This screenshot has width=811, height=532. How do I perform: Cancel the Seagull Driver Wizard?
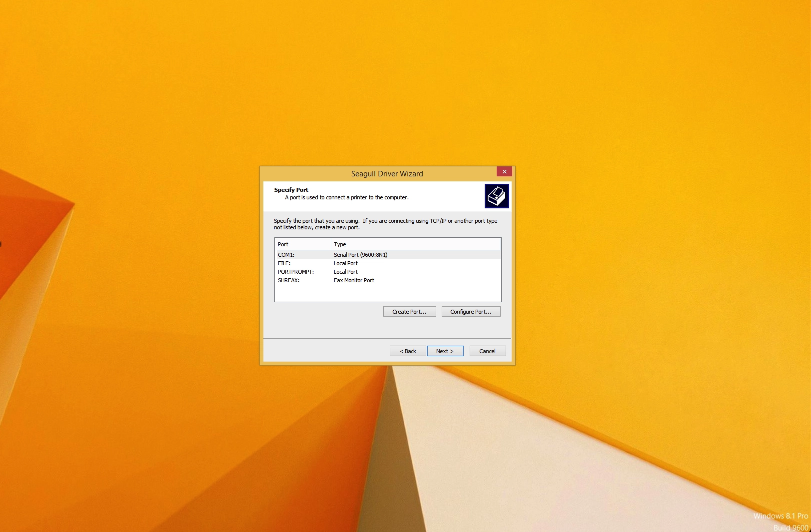click(x=488, y=351)
